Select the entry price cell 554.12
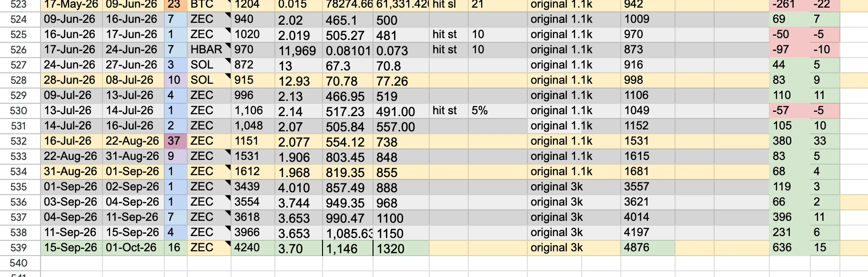Image resolution: width=868 pixels, height=277 pixels. [x=348, y=141]
